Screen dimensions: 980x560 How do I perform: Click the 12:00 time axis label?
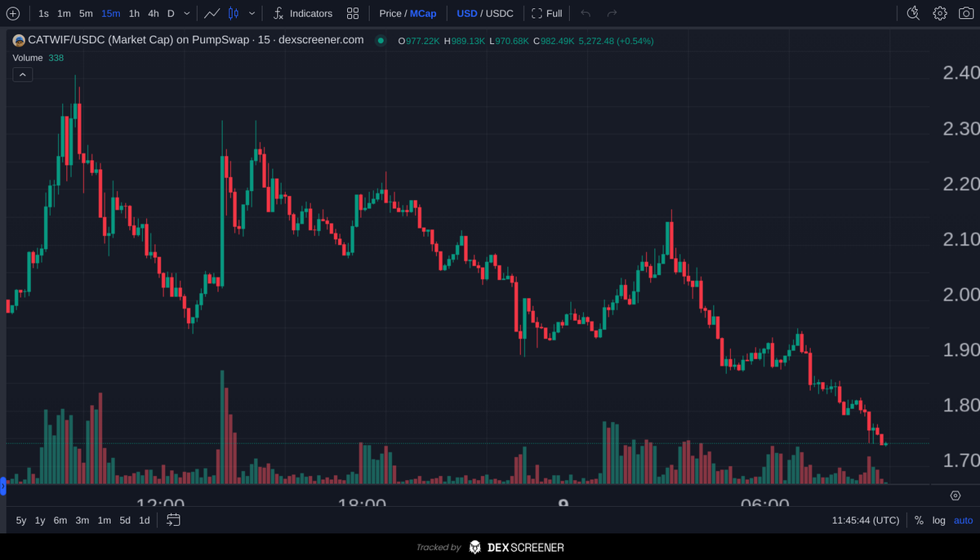point(160,503)
